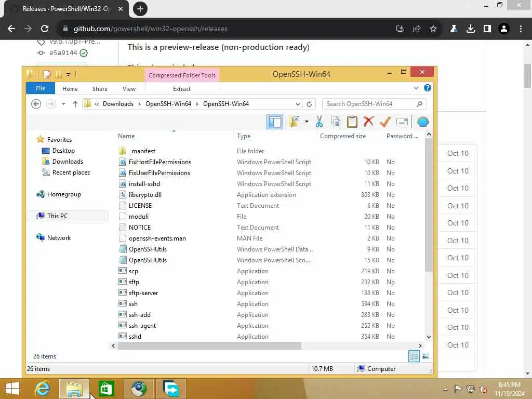Screen dimensions: 532x399
Task: Click the Copy icon in Explorer toolbar
Action: (x=335, y=122)
